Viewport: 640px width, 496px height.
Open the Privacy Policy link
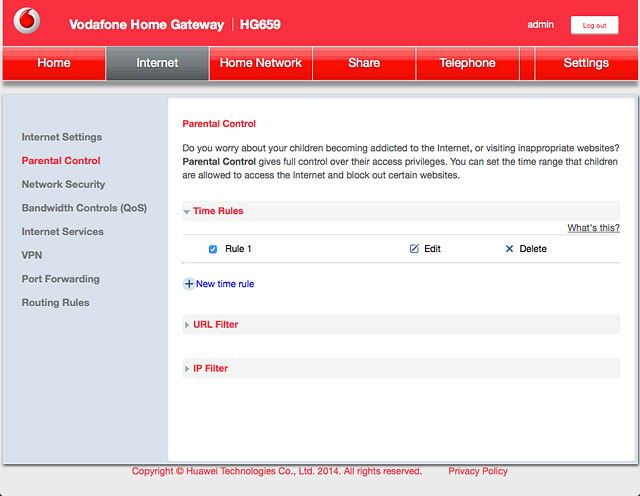478,471
